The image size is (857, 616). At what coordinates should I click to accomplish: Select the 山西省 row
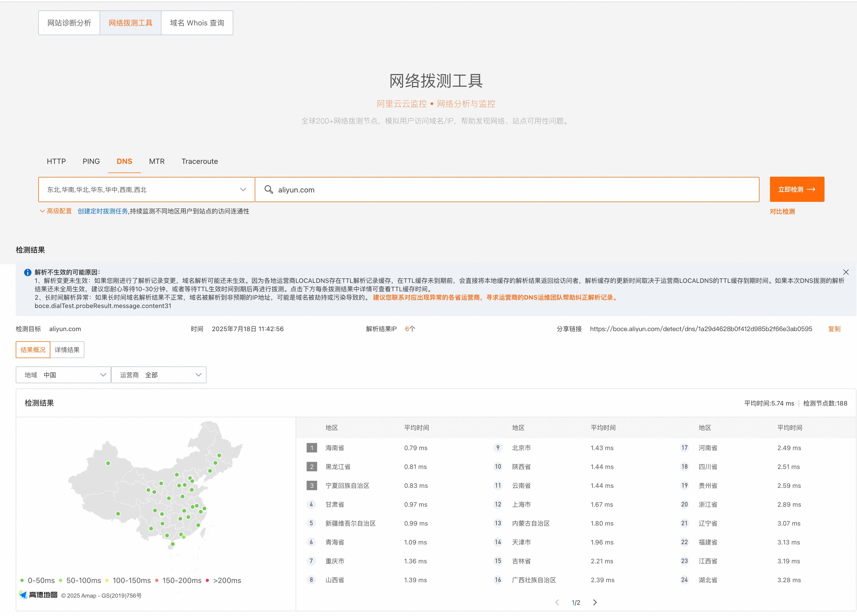tap(389, 580)
